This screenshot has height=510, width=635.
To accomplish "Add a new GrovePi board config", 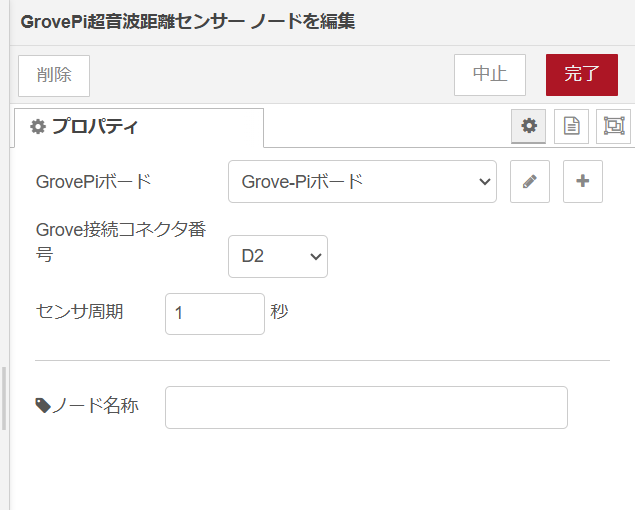I will (x=583, y=181).
